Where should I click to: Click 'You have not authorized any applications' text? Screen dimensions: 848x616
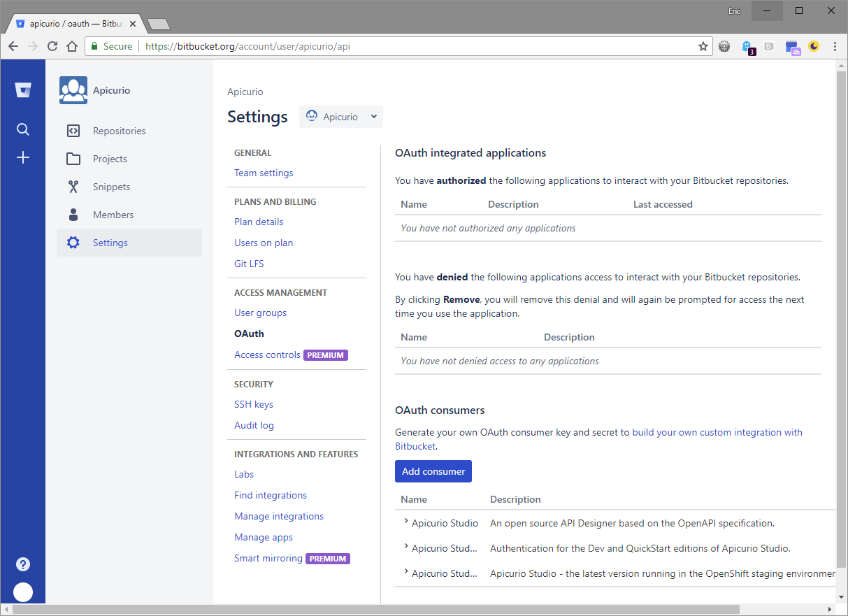(x=488, y=228)
